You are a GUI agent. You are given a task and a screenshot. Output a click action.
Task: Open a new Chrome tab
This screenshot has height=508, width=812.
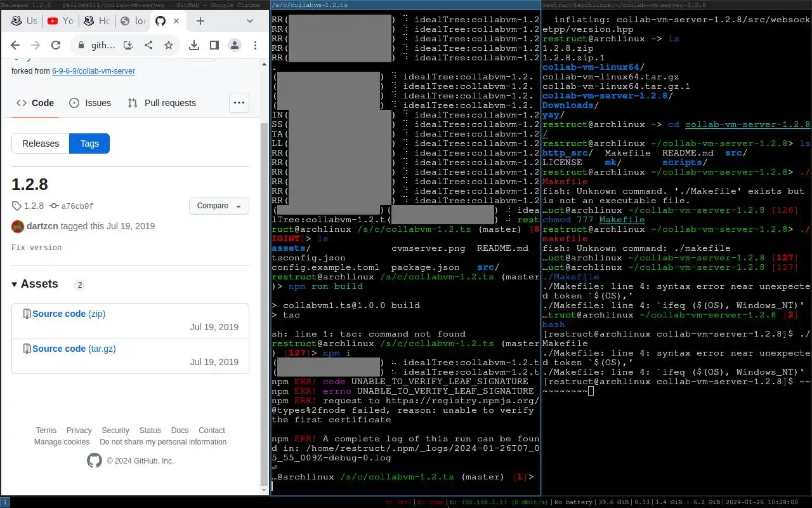point(200,21)
